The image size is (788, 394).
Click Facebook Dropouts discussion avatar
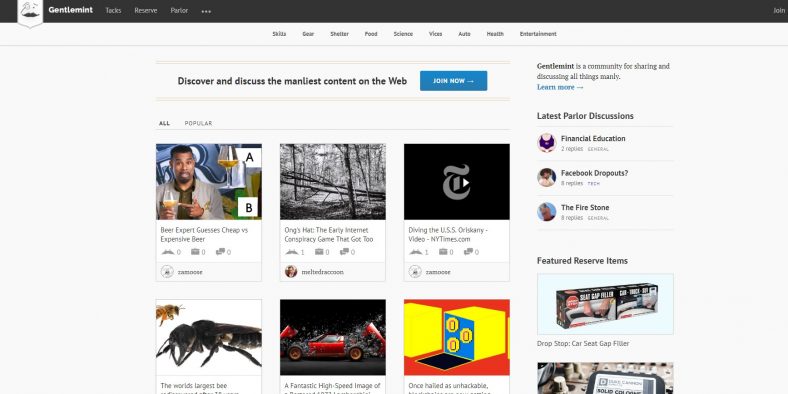pos(547,177)
